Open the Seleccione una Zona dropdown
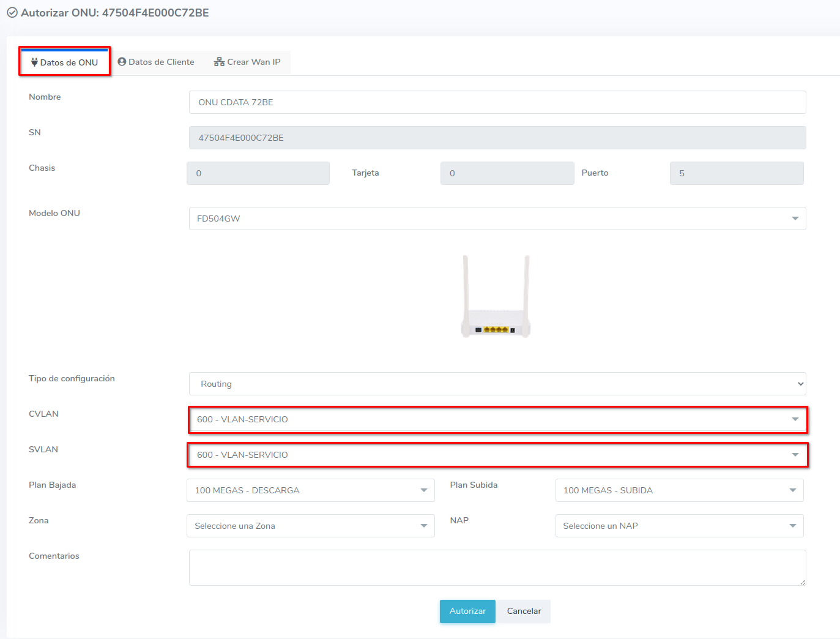 pos(310,526)
